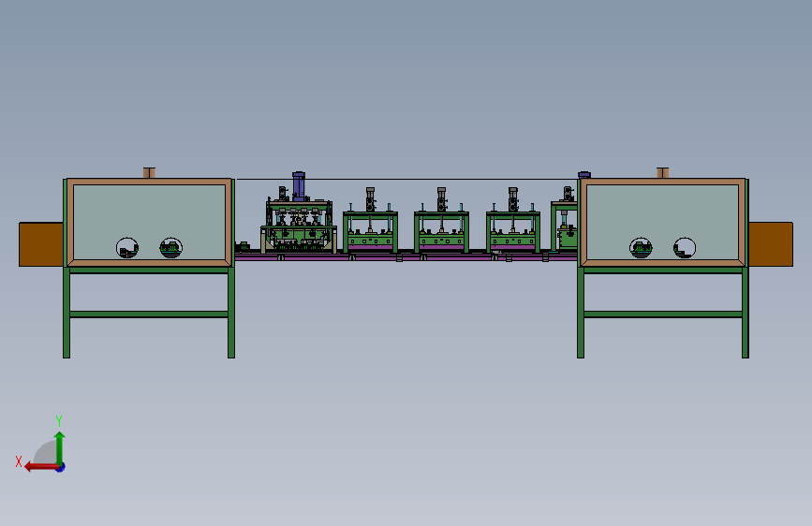812x526 pixels.
Task: Select leftmost glove port on left cabinet
Action: [x=127, y=248]
